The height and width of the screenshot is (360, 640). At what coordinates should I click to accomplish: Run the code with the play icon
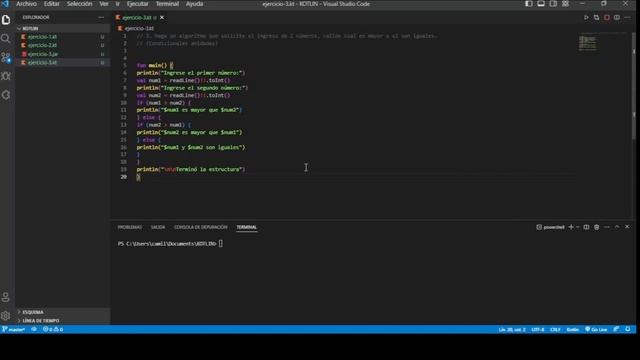[x=586, y=18]
